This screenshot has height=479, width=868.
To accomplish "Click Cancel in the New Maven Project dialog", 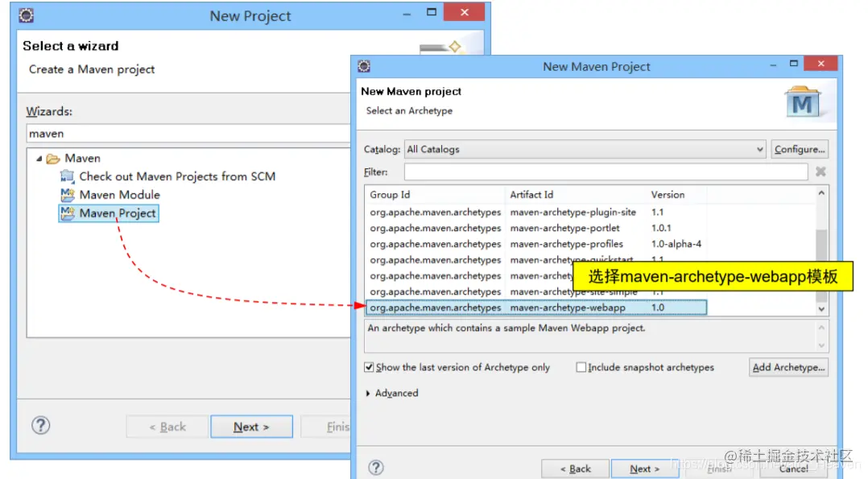I will 793,469.
